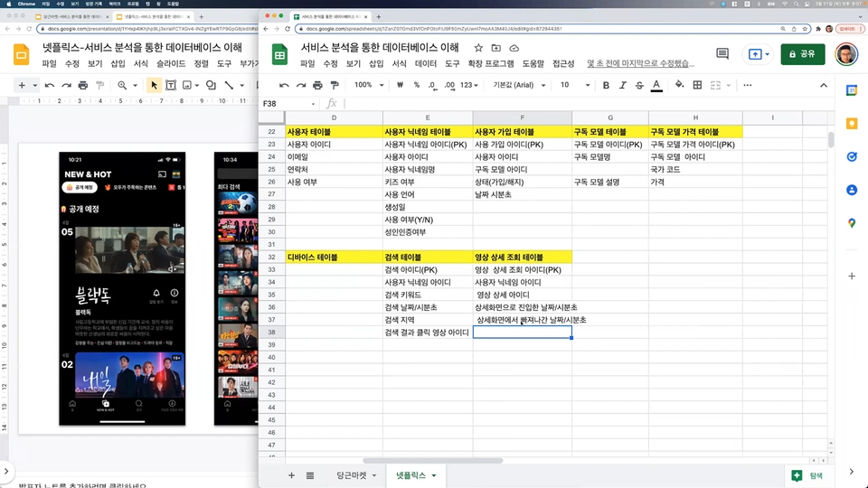Open Google Keep in side panel
This screenshot has width=868, height=488.
click(852, 124)
